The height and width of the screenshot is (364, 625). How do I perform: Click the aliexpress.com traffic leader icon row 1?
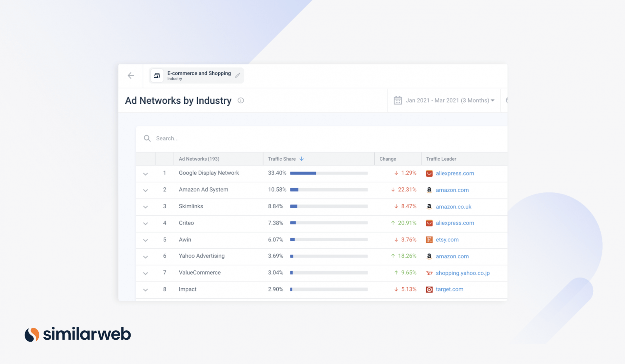430,173
